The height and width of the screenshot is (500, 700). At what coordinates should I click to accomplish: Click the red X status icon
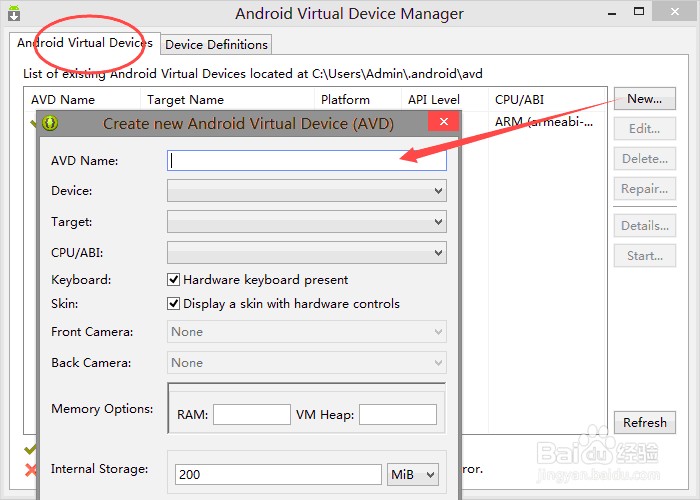point(30,470)
